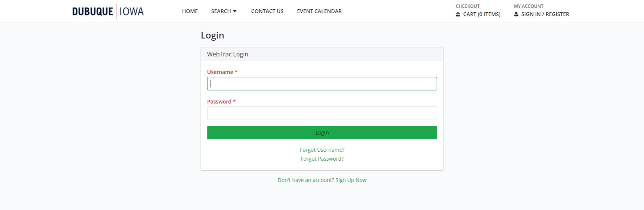Viewport: 644px width, 210px height.
Task: Click into the Password input field
Action: (322, 113)
